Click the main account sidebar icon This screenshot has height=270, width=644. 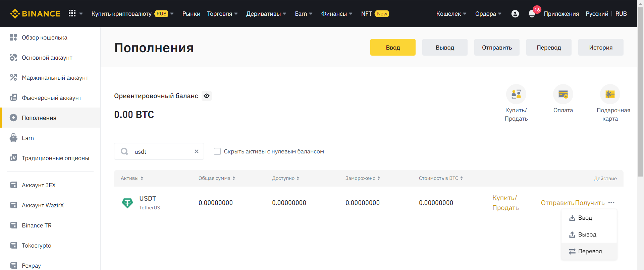click(13, 58)
